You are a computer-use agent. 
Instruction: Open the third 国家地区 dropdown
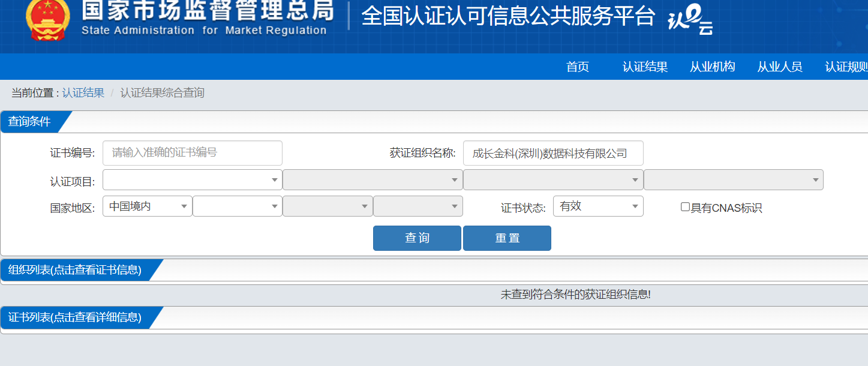pyautogui.click(x=328, y=206)
